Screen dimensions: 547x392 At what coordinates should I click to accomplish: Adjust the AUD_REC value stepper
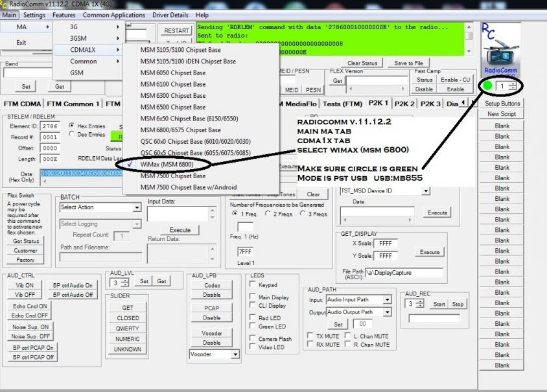(420, 304)
